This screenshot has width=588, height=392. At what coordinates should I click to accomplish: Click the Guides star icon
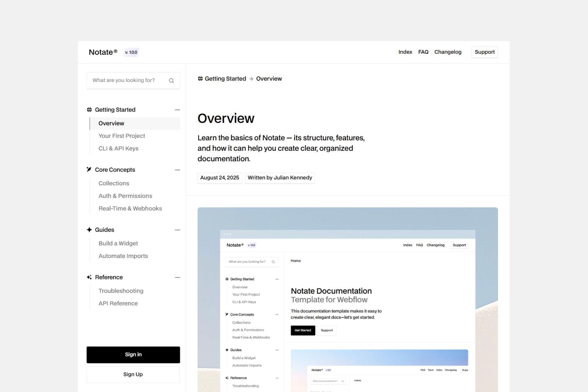pos(89,230)
